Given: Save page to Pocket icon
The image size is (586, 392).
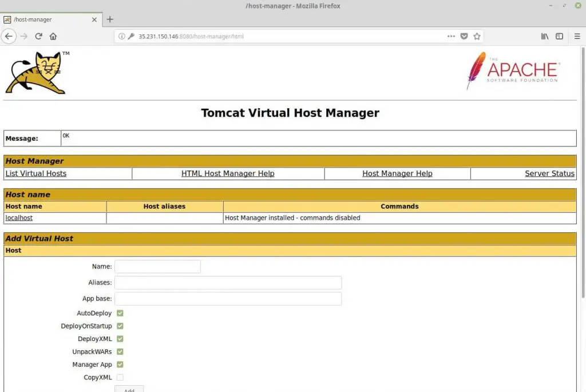Looking at the screenshot, I should 464,36.
